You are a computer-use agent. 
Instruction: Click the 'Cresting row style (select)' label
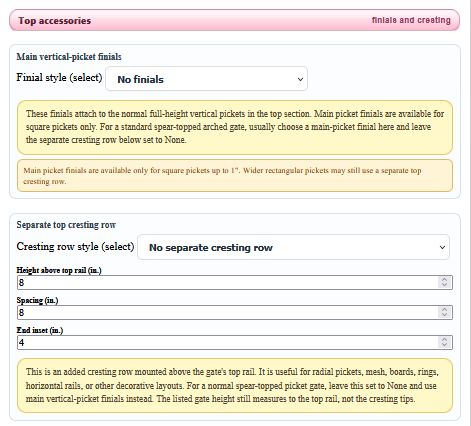click(75, 247)
